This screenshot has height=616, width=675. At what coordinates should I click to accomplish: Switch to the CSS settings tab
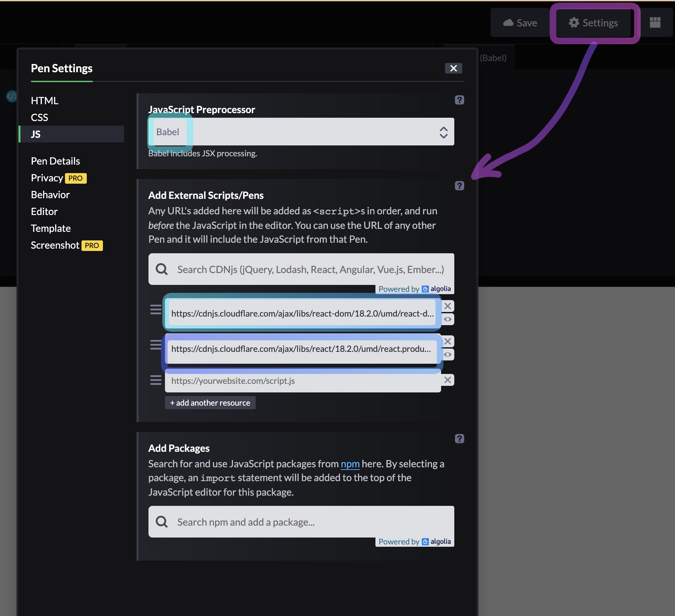coord(40,117)
